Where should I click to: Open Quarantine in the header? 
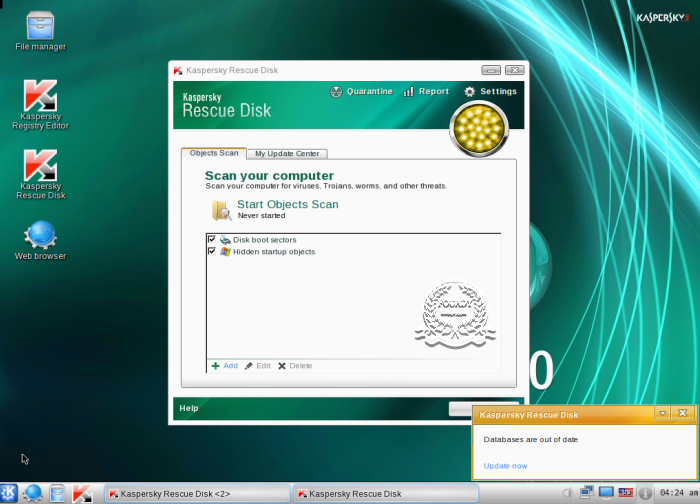click(x=361, y=92)
